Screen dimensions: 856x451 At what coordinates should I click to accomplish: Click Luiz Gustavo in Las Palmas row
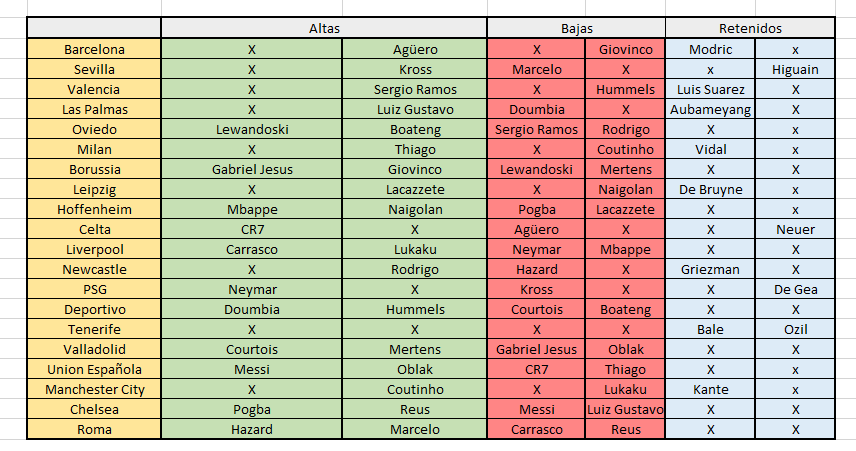tap(415, 109)
